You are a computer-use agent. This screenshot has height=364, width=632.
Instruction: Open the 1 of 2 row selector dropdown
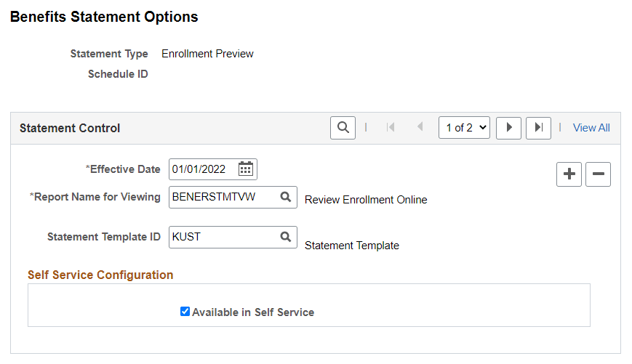click(464, 128)
